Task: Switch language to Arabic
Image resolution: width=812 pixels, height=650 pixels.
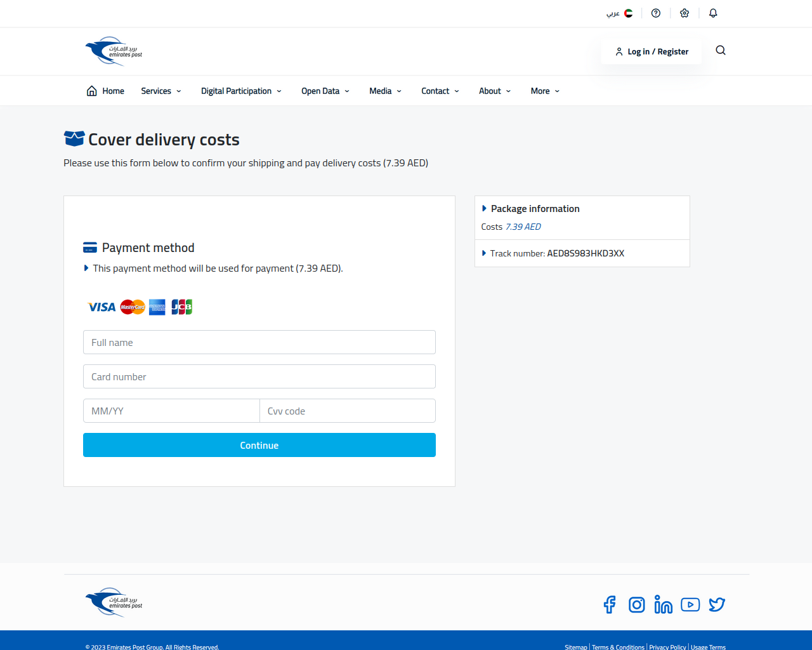Action: [x=620, y=13]
